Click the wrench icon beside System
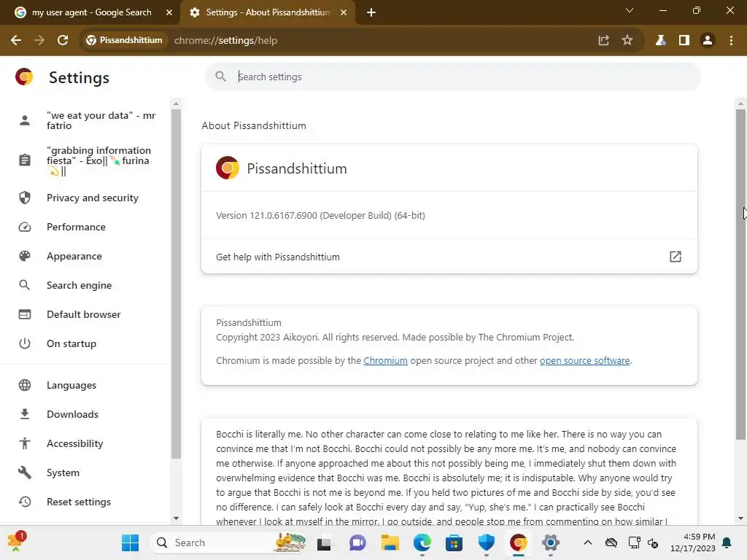Image resolution: width=747 pixels, height=560 pixels. click(x=25, y=472)
